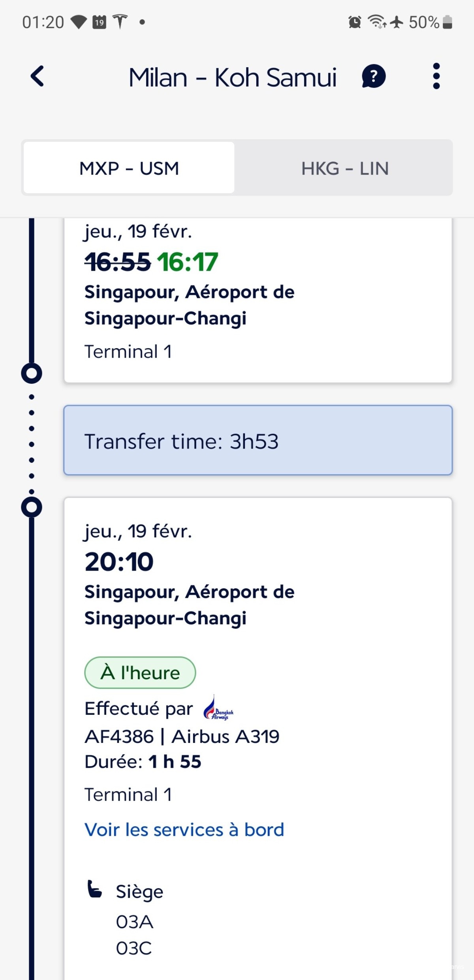Tap the Singapore departure timeline marker
Image resolution: width=474 pixels, height=980 pixels.
pyautogui.click(x=32, y=507)
